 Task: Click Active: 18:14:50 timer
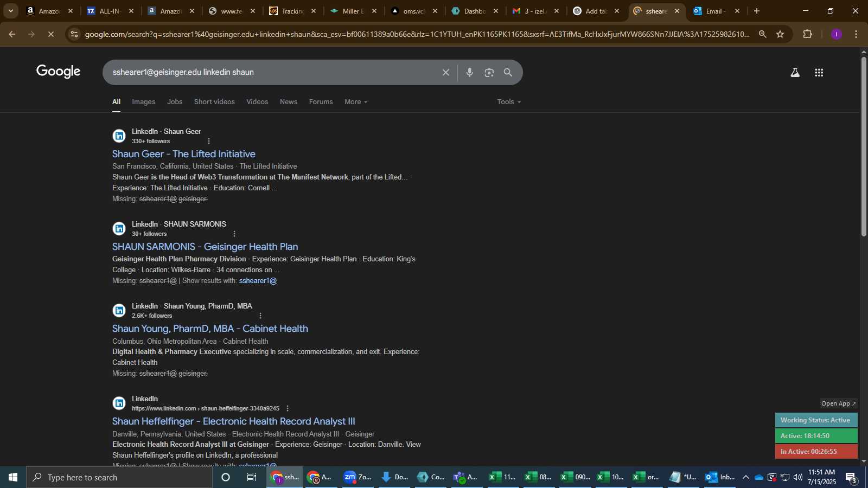pos(816,436)
